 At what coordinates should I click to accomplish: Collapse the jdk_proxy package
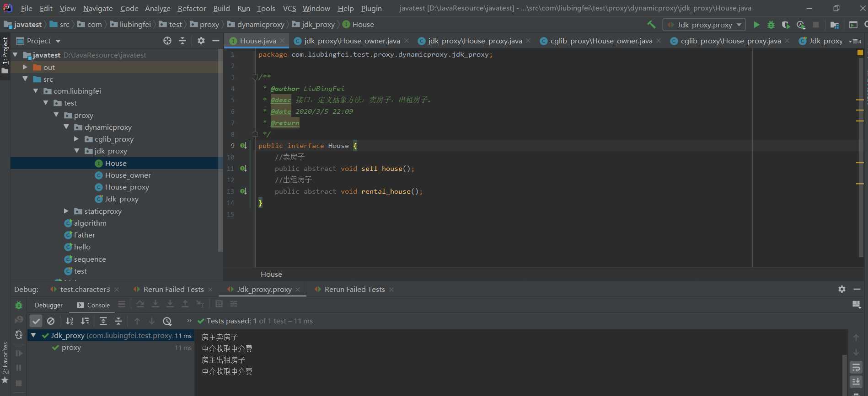pyautogui.click(x=76, y=151)
